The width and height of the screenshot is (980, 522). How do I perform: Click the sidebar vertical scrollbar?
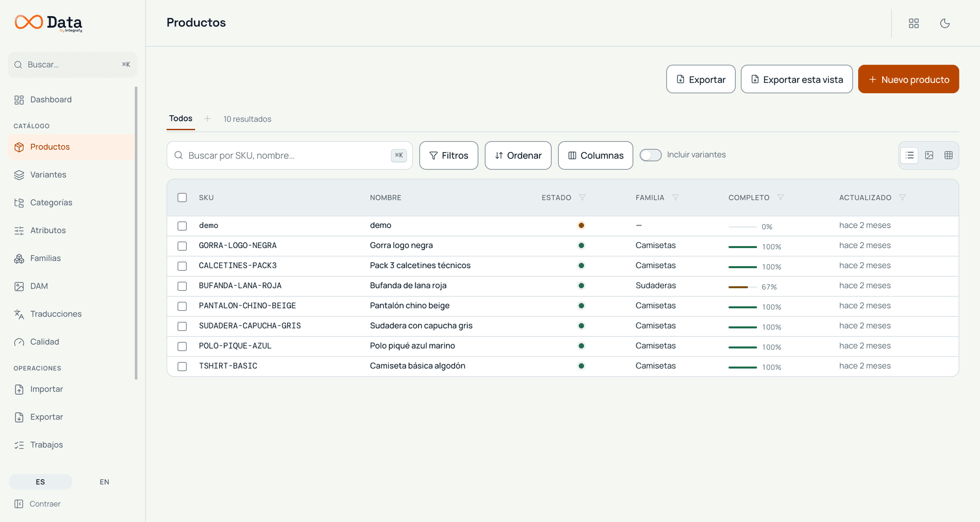point(136,233)
